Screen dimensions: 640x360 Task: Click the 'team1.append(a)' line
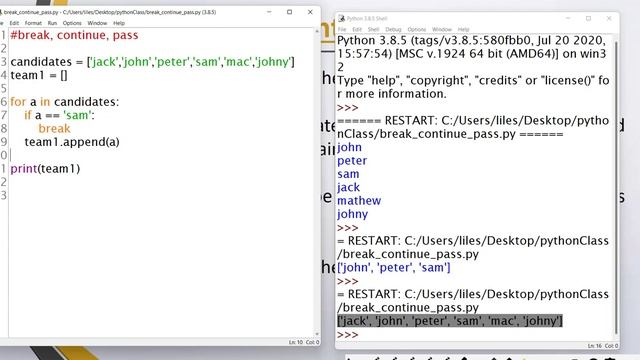point(72,142)
